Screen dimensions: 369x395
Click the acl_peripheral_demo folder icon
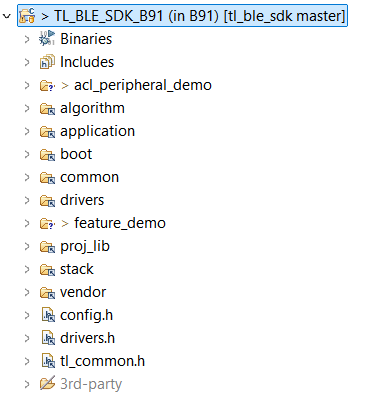tap(47, 85)
